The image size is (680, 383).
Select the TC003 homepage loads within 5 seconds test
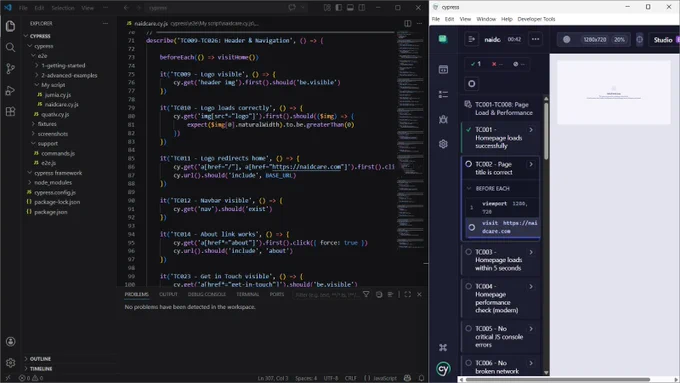(x=501, y=260)
